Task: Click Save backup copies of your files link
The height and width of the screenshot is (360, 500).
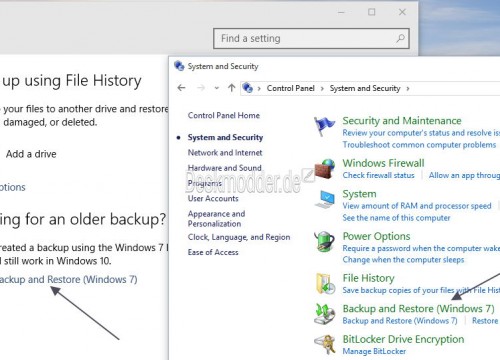Action: point(421,290)
